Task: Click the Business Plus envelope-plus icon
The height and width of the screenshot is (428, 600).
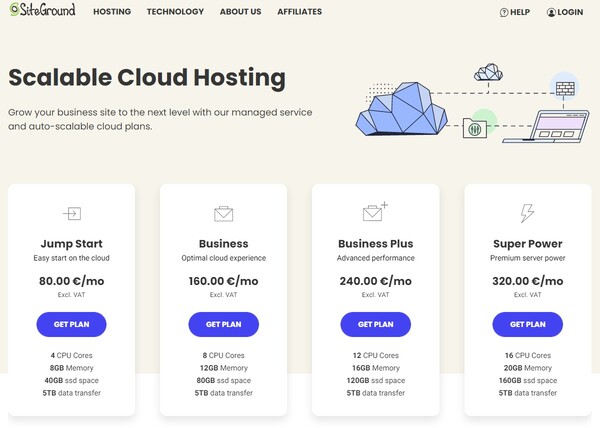Action: click(x=374, y=212)
